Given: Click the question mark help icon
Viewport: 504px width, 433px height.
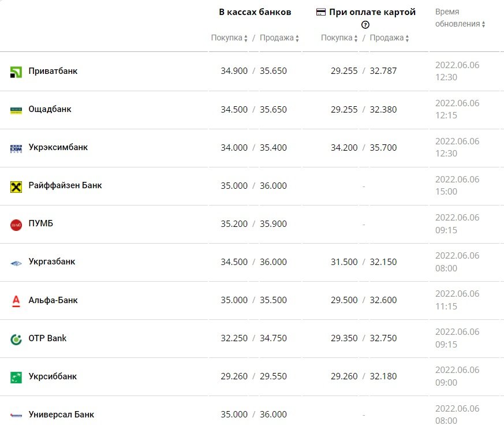Looking at the screenshot, I should 365,25.
